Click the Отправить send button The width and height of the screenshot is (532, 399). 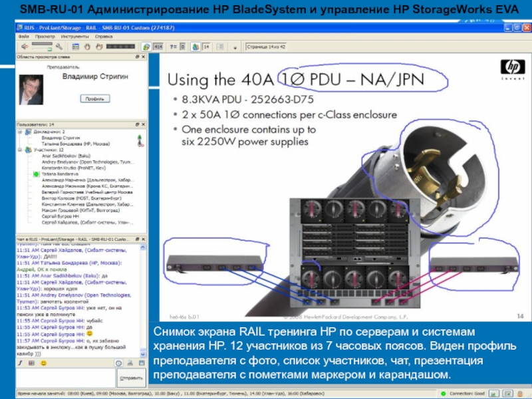tap(132, 378)
